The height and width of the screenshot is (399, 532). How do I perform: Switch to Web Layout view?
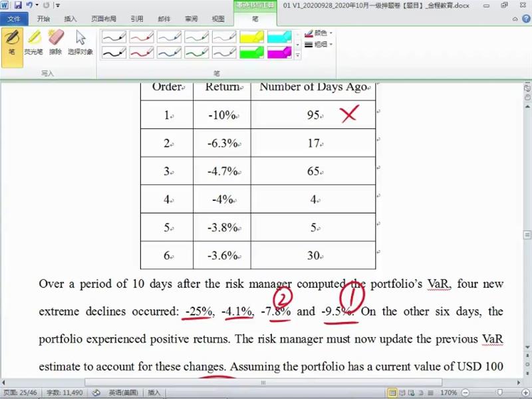tap(412, 393)
